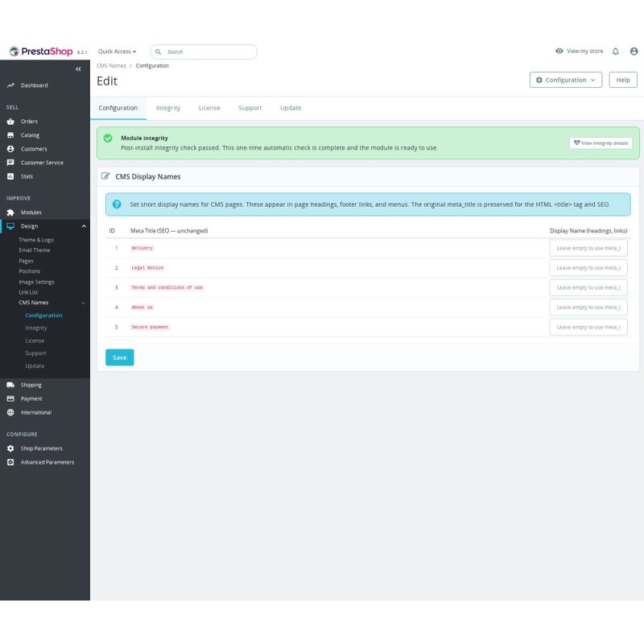
Task: Open Positions under Design
Action: (x=29, y=271)
